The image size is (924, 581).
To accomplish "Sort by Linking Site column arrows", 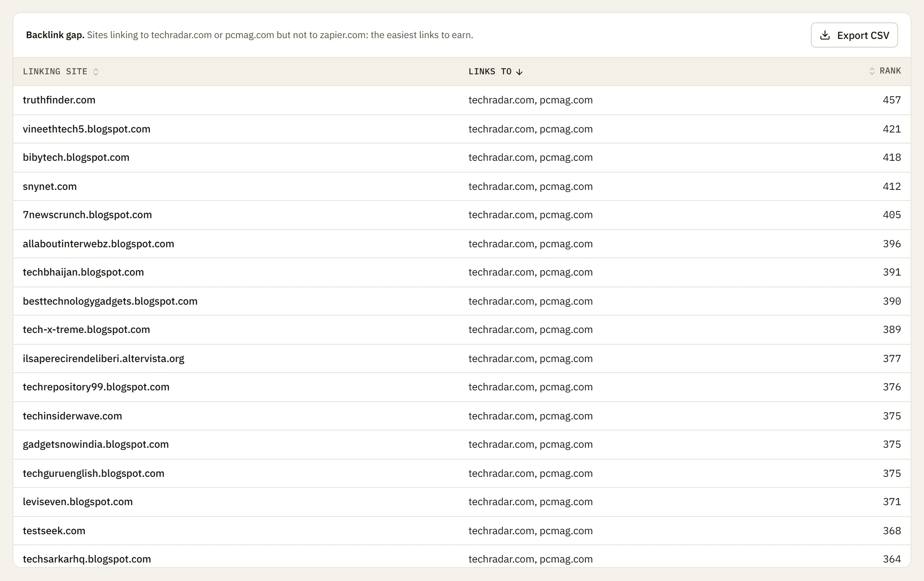I will (96, 72).
